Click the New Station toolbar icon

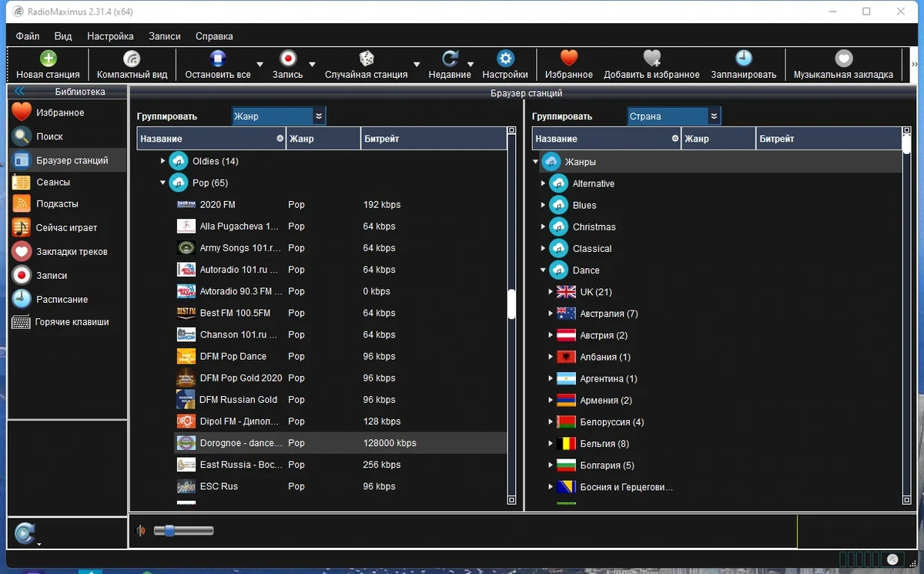[48, 59]
